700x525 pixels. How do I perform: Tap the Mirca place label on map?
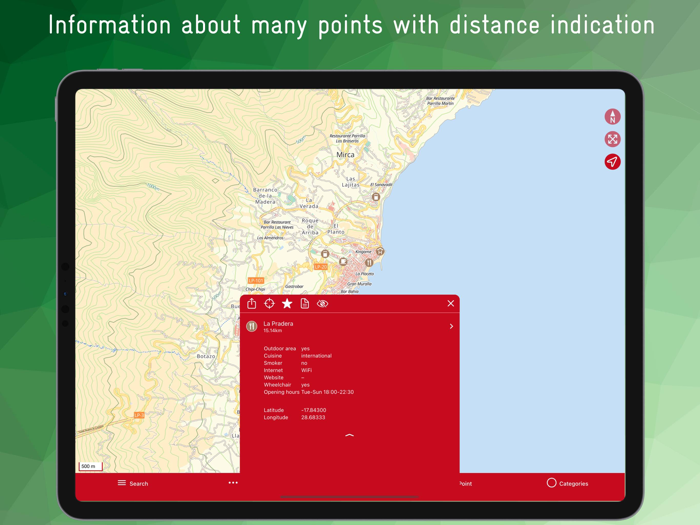click(345, 154)
